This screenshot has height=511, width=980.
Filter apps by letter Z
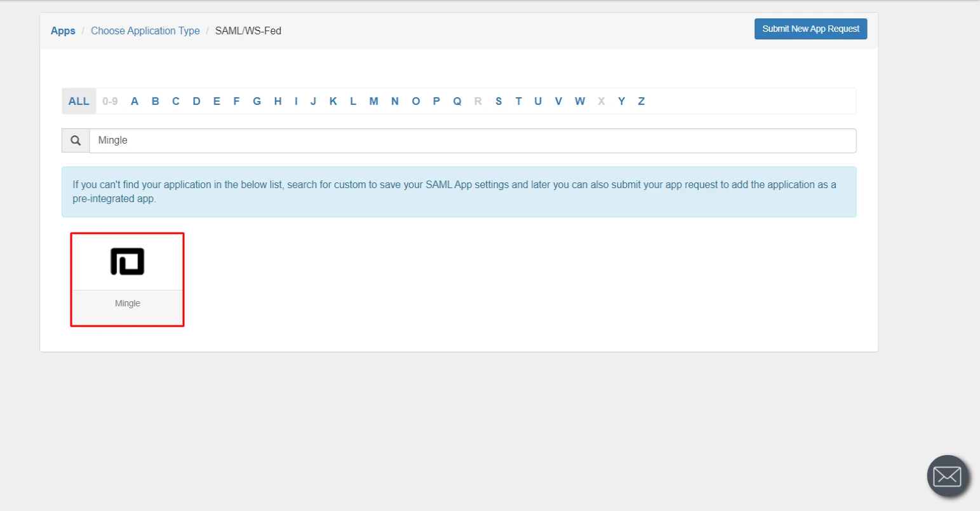641,101
